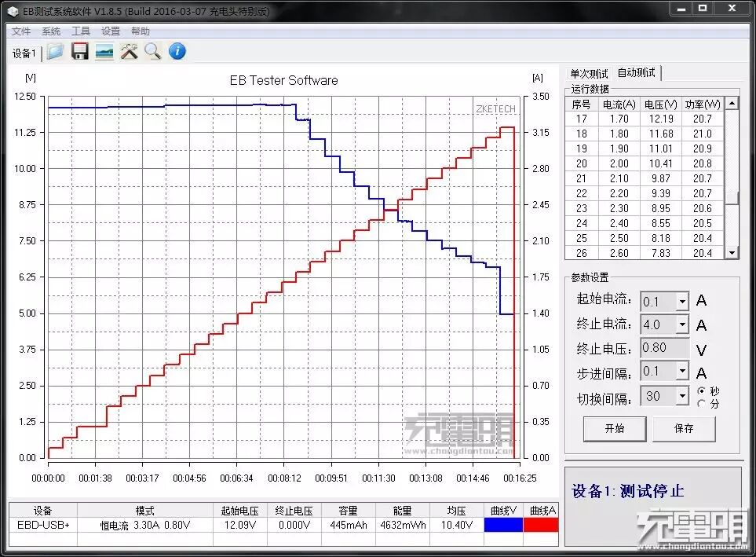The height and width of the screenshot is (557, 756).
Task: Open the 系统 menu
Action: (x=50, y=31)
